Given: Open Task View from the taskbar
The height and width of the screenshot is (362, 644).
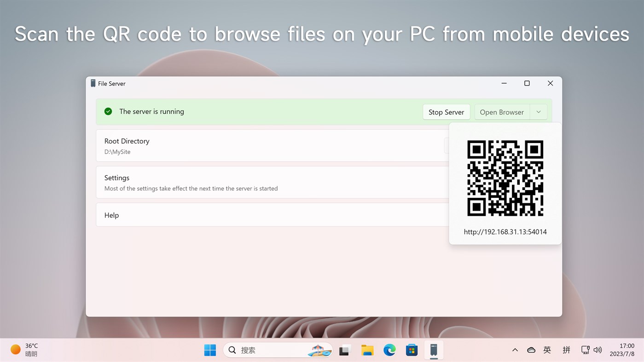Looking at the screenshot, I should click(x=345, y=350).
